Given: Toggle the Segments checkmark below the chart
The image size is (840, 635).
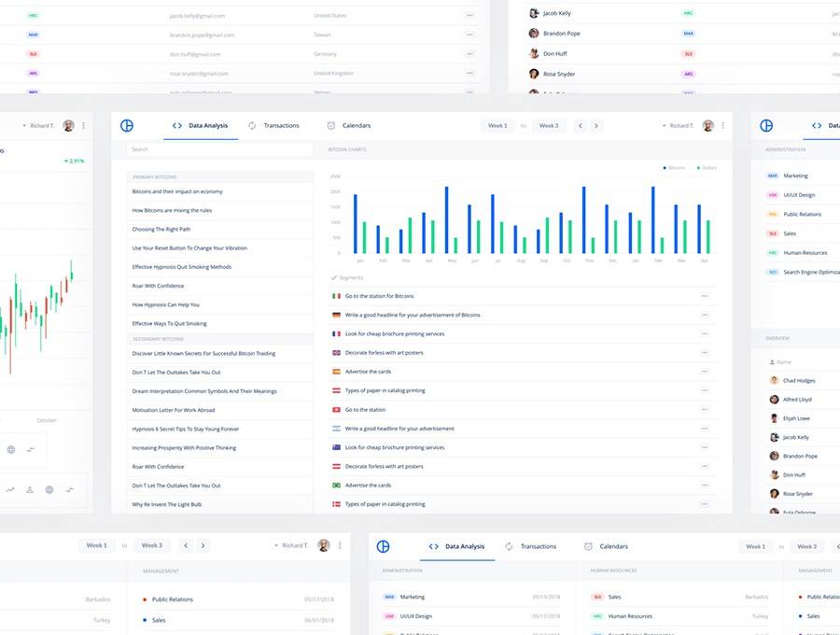Looking at the screenshot, I should (x=334, y=277).
